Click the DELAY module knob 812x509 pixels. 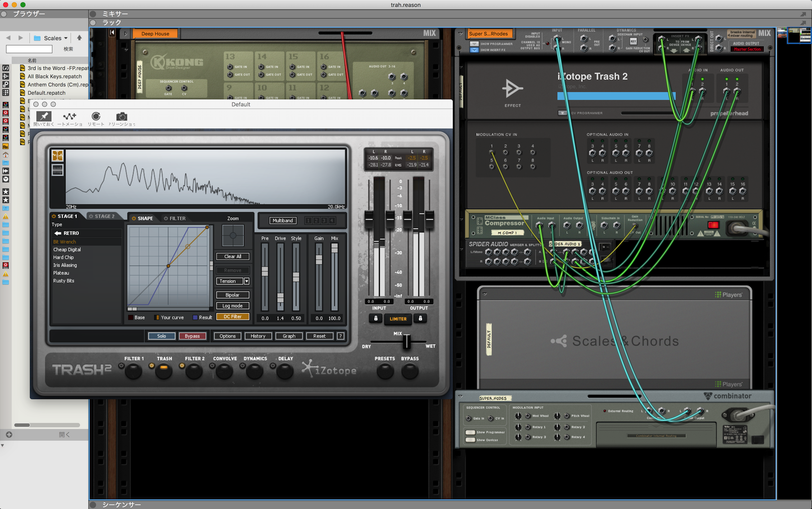(x=285, y=371)
